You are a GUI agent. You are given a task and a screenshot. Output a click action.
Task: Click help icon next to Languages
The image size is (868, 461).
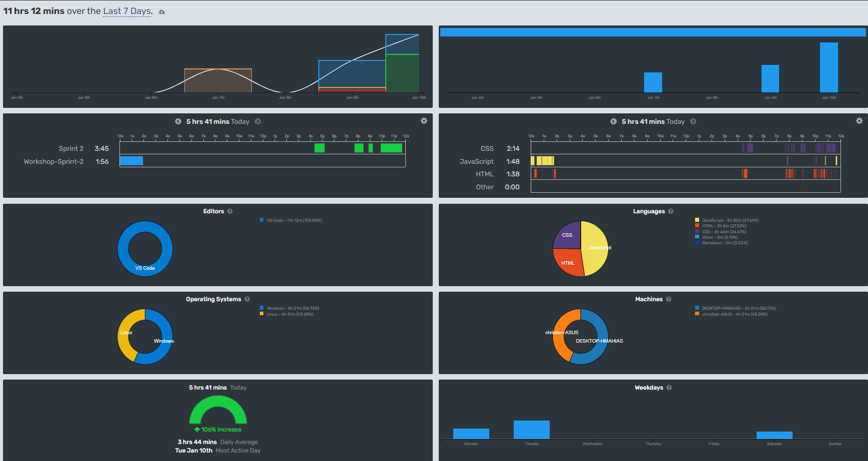point(671,211)
